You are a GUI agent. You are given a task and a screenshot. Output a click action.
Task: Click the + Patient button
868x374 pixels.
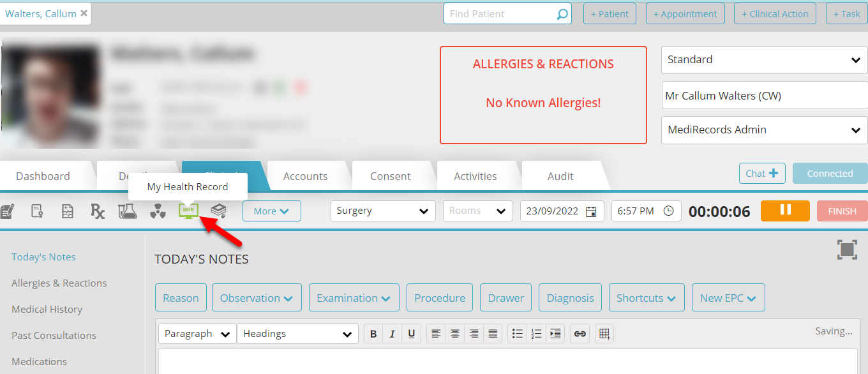coord(610,13)
